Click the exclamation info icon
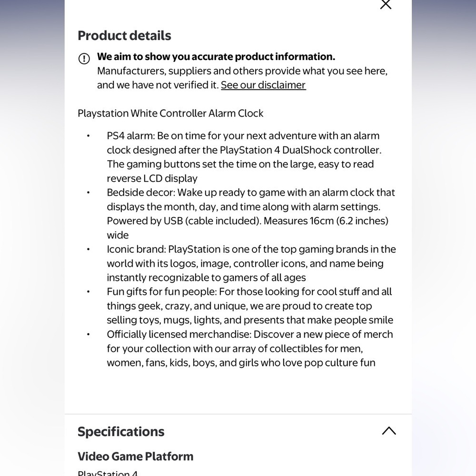Viewport: 476px width, 476px height. tap(84, 58)
